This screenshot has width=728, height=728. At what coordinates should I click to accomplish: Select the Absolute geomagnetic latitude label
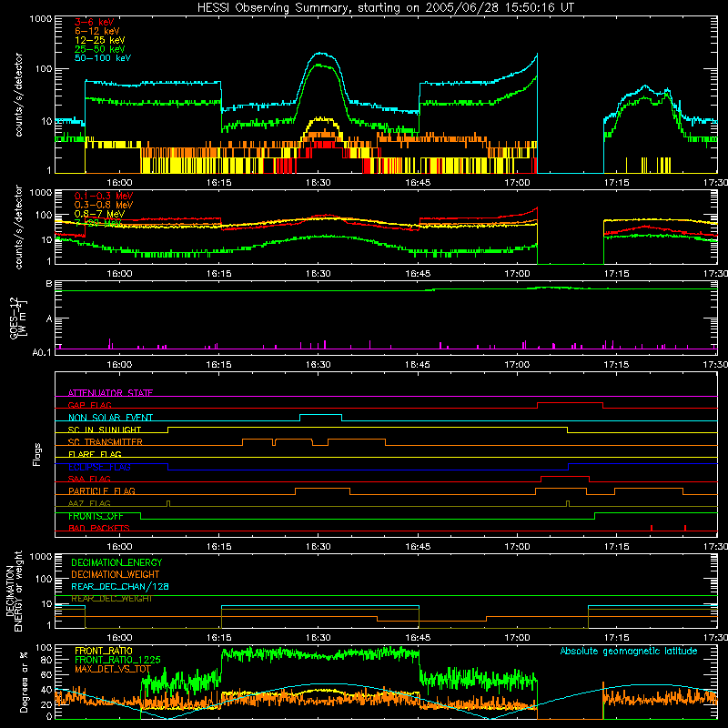[629, 651]
